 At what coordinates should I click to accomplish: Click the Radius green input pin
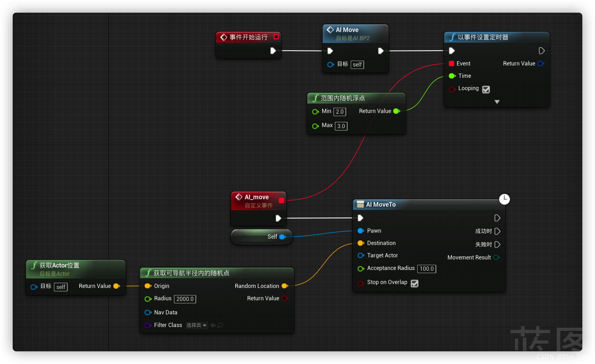click(148, 299)
